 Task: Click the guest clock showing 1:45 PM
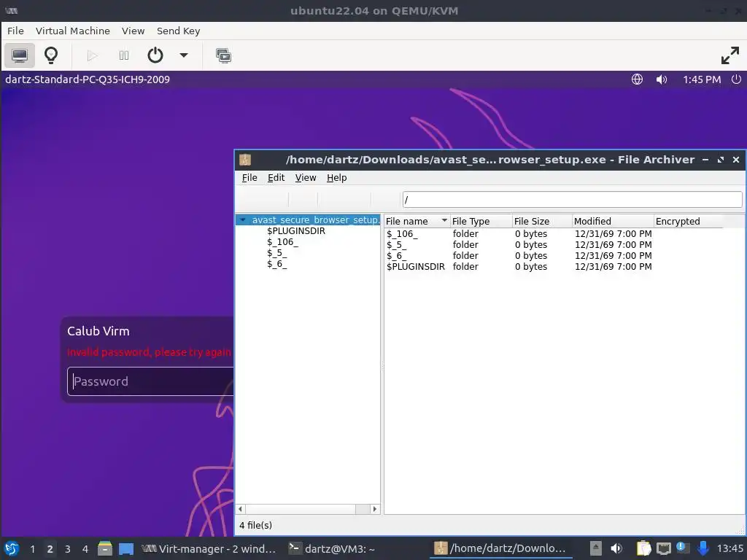tap(702, 79)
